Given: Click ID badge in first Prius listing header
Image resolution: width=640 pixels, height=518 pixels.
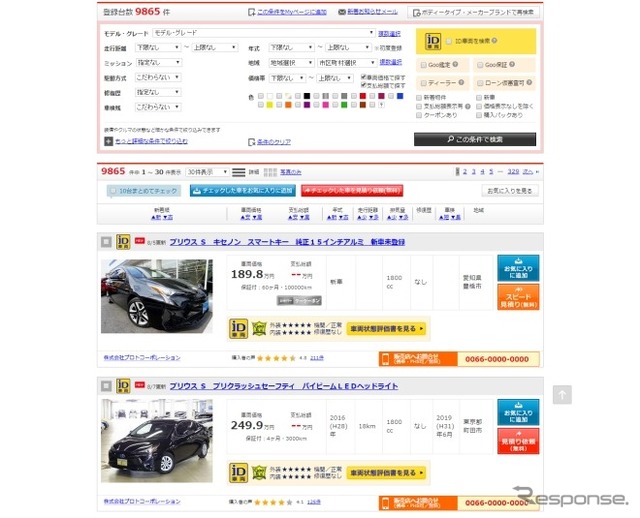Looking at the screenshot, I should click(x=123, y=242).
